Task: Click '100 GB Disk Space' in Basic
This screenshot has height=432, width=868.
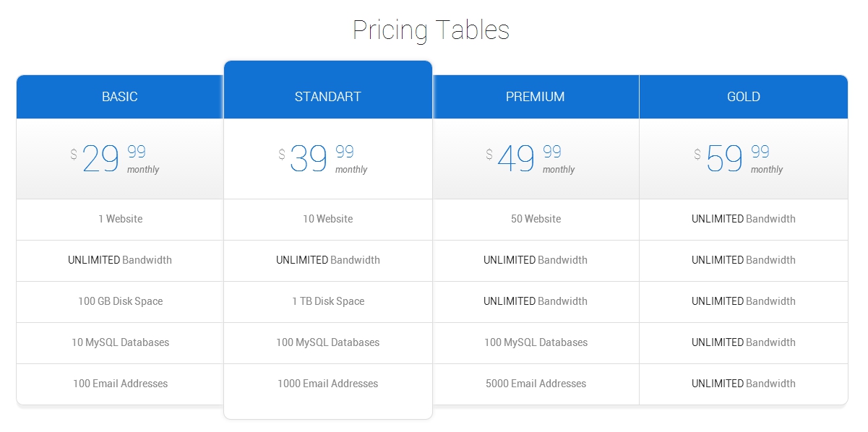Action: coord(120,302)
